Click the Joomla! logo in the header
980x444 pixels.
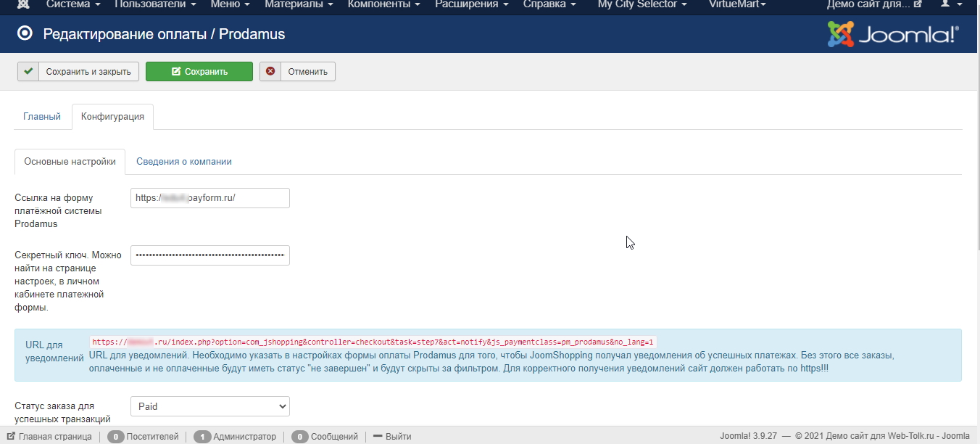893,34
